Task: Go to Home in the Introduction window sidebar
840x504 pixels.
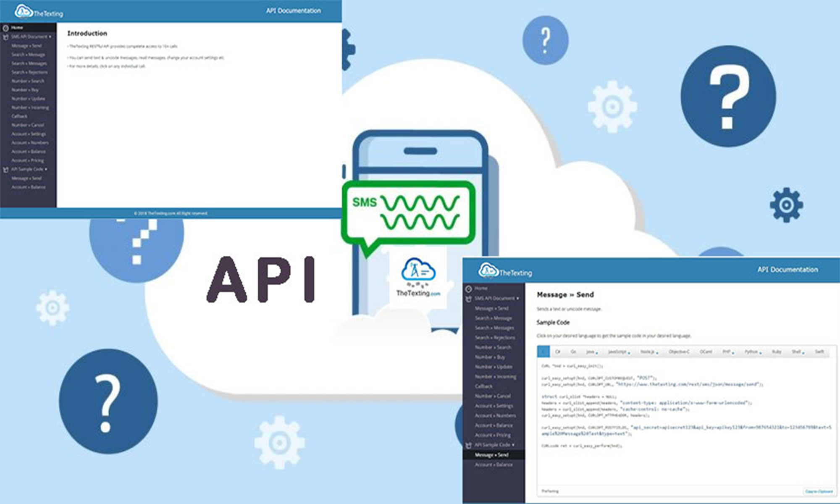Action: pyautogui.click(x=17, y=28)
